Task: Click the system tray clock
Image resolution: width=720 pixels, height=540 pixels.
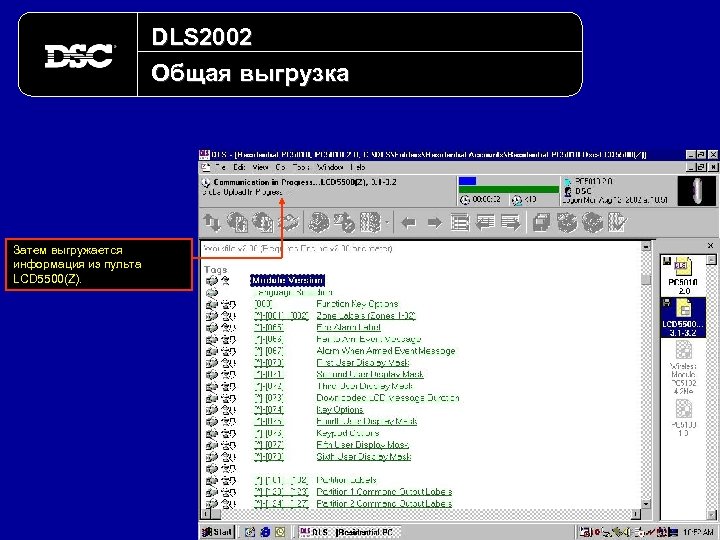Action: coord(698,532)
